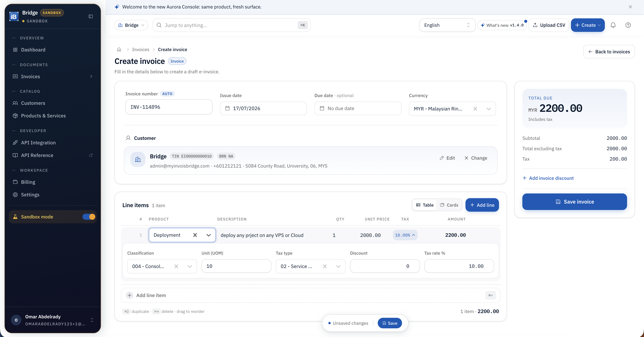Open the Classification dropdown arrow
Screen dimensions: 644x337
coord(190,266)
